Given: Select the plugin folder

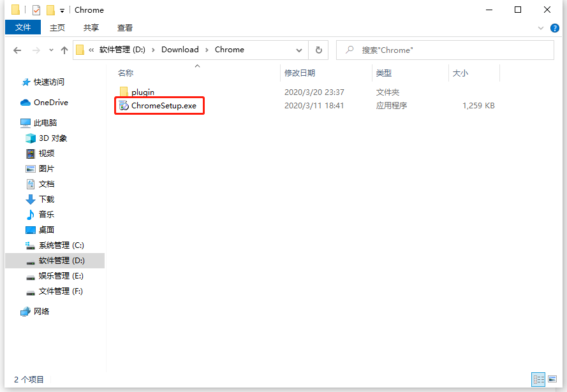Looking at the screenshot, I should (136, 92).
